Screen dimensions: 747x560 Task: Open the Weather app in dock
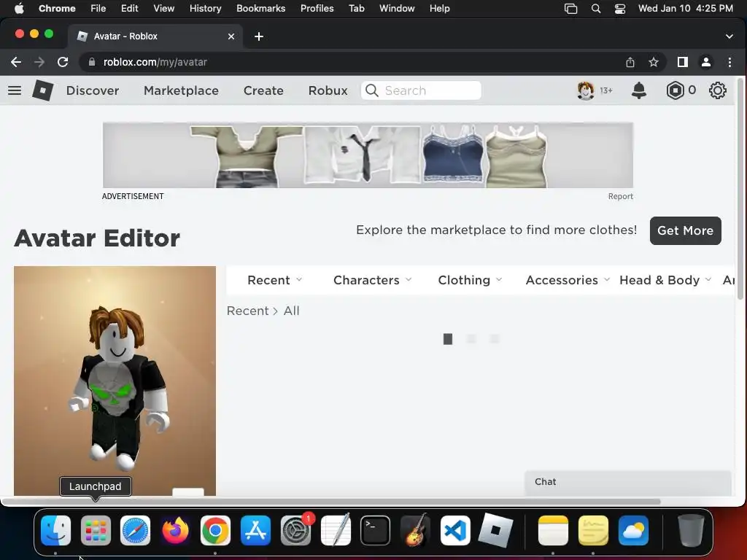(633, 531)
